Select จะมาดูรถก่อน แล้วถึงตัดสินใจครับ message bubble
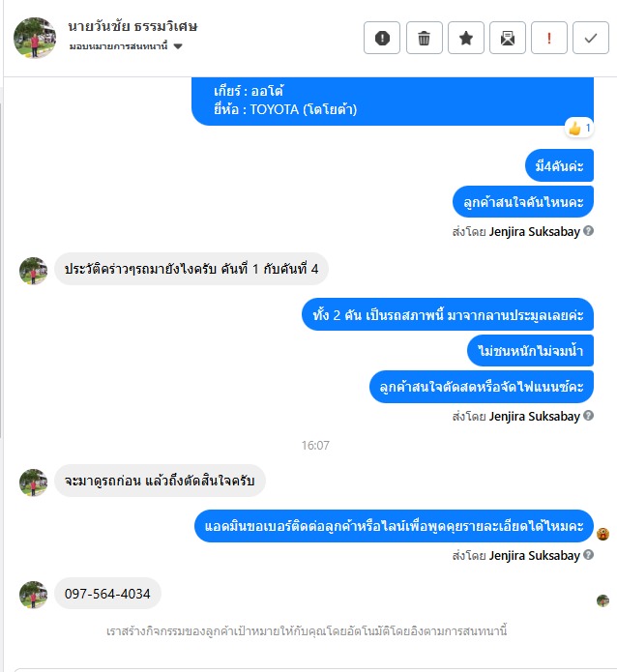617x672 pixels. [x=160, y=481]
